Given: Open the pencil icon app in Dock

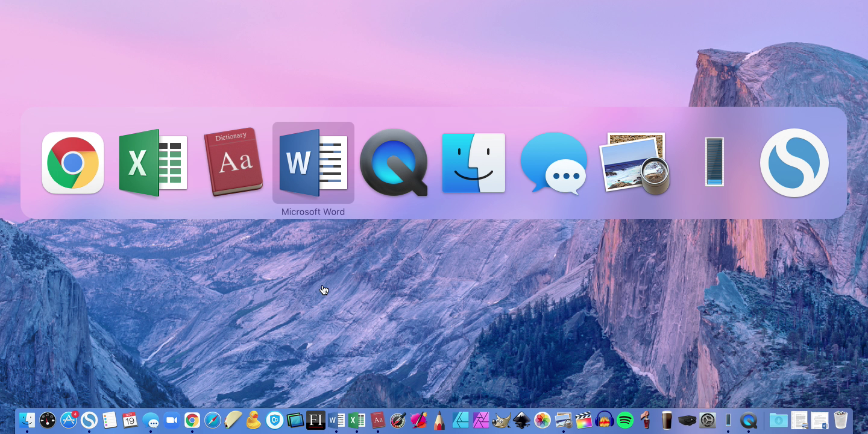Looking at the screenshot, I should [439, 420].
